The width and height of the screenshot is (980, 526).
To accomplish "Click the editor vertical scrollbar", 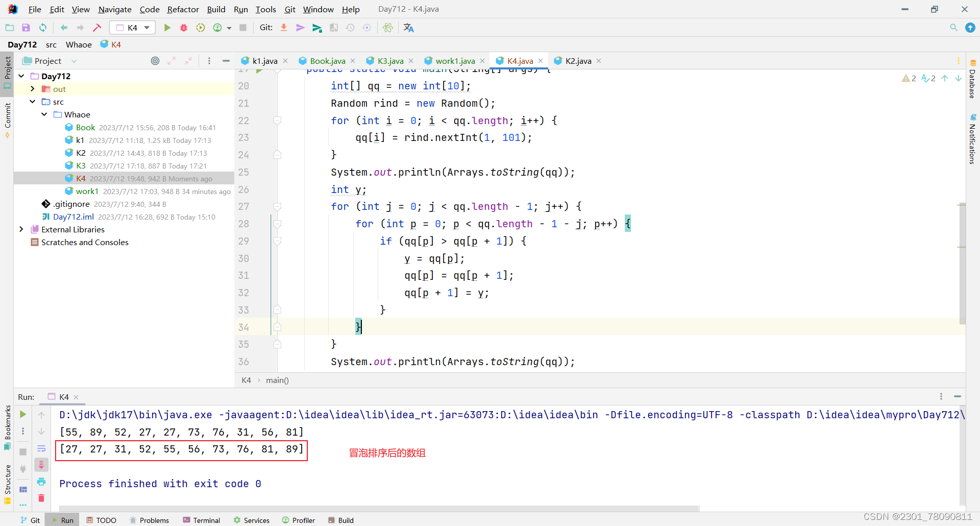I will 962,263.
